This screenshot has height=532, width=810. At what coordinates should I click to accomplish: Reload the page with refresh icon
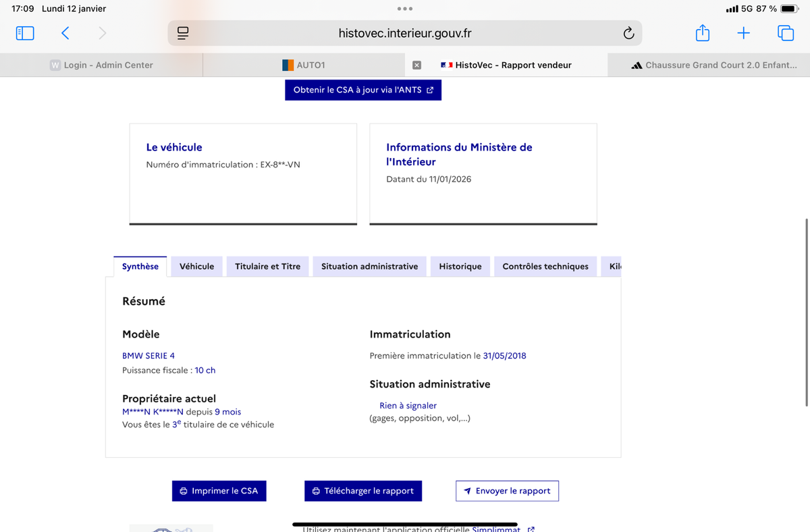click(x=628, y=33)
